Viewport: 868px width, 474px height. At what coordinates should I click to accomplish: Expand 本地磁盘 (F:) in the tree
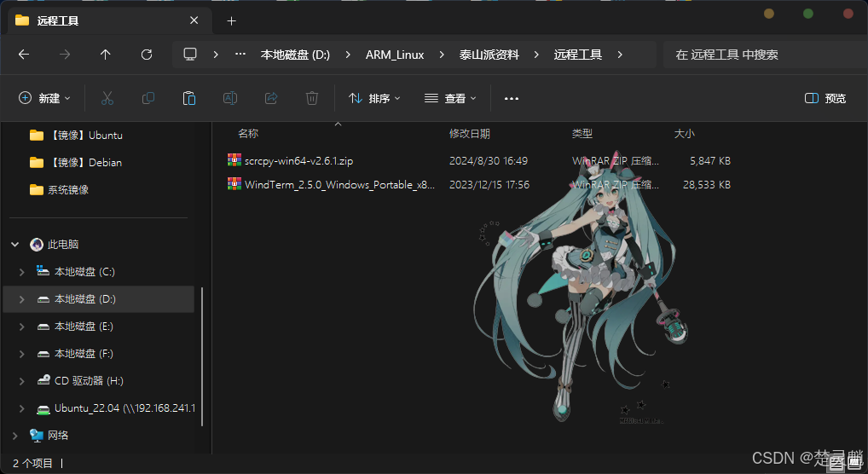(x=21, y=353)
